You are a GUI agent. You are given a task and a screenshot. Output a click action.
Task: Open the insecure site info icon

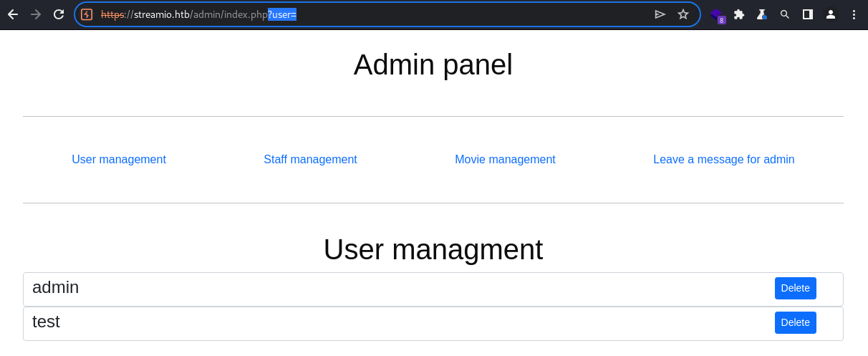(x=87, y=14)
